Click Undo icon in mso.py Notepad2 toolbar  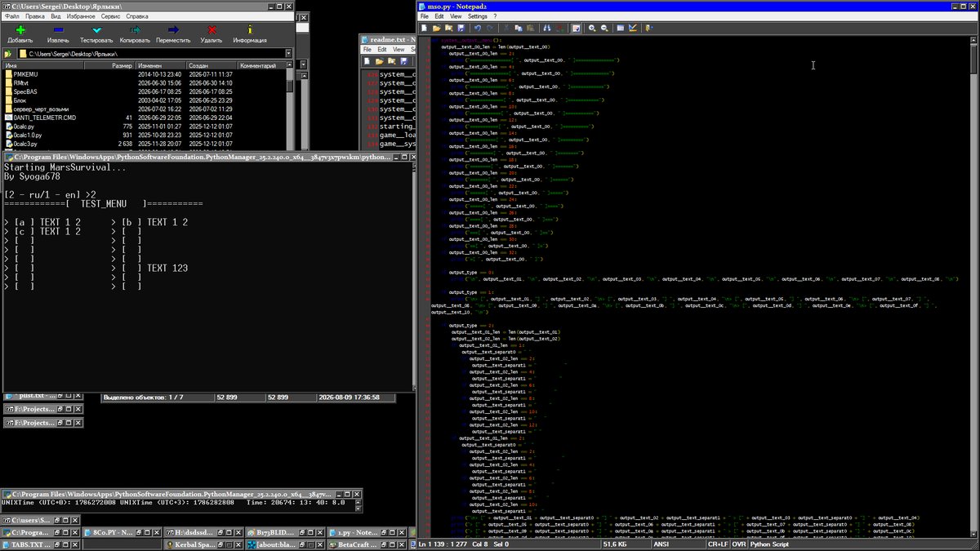point(478,28)
